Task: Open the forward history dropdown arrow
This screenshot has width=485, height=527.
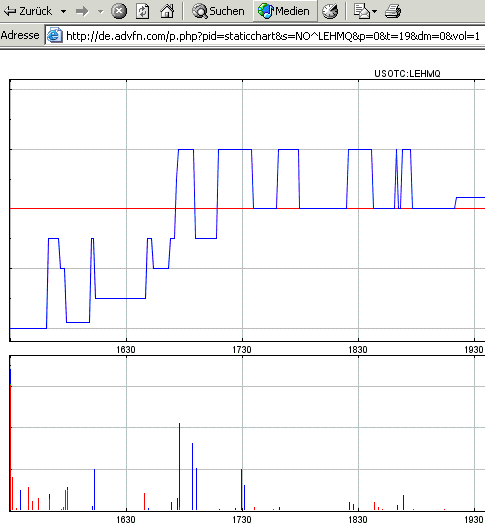Action: point(100,11)
